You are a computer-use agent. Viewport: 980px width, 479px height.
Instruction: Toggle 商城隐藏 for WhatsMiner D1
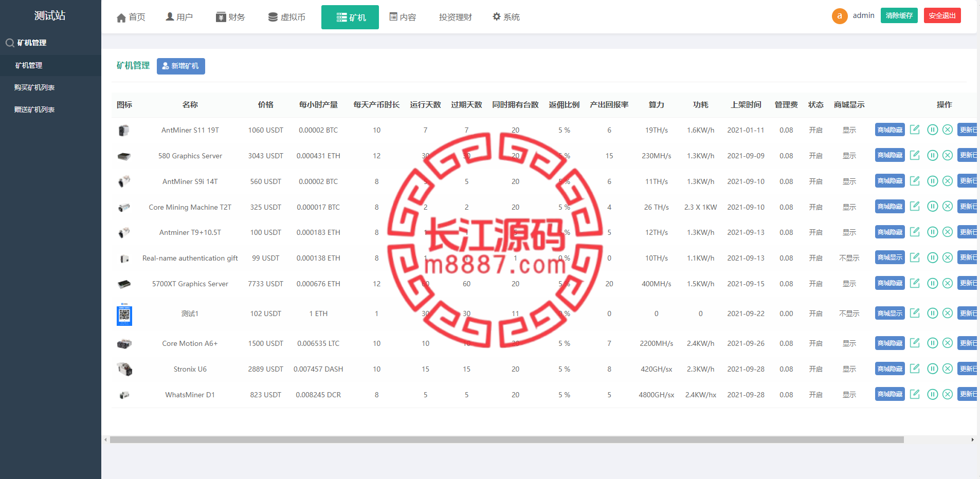(890, 394)
